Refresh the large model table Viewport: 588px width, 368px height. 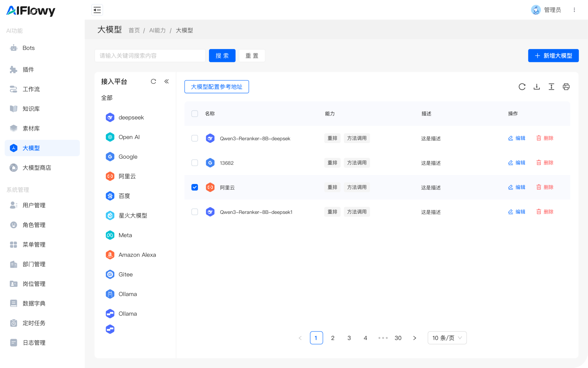(x=522, y=87)
